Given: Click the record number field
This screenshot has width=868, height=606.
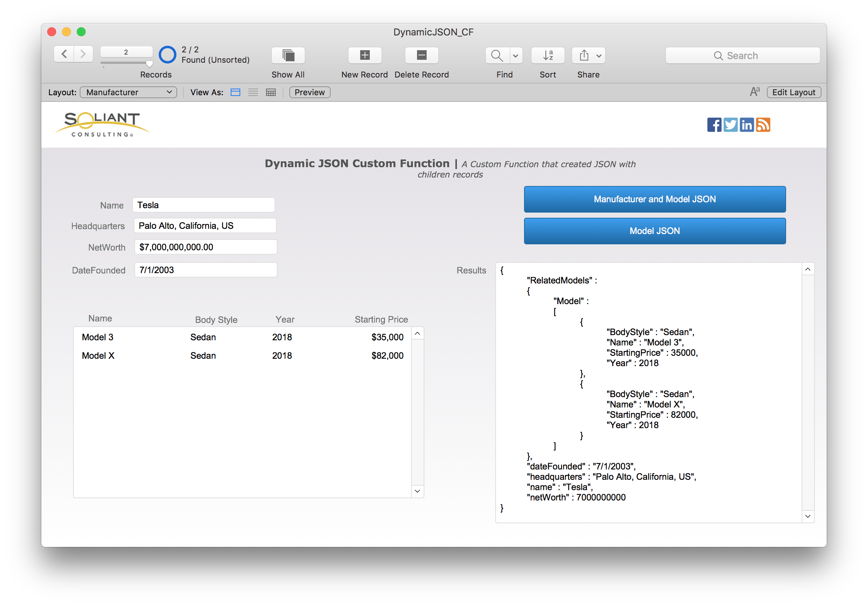Looking at the screenshot, I should point(126,52).
